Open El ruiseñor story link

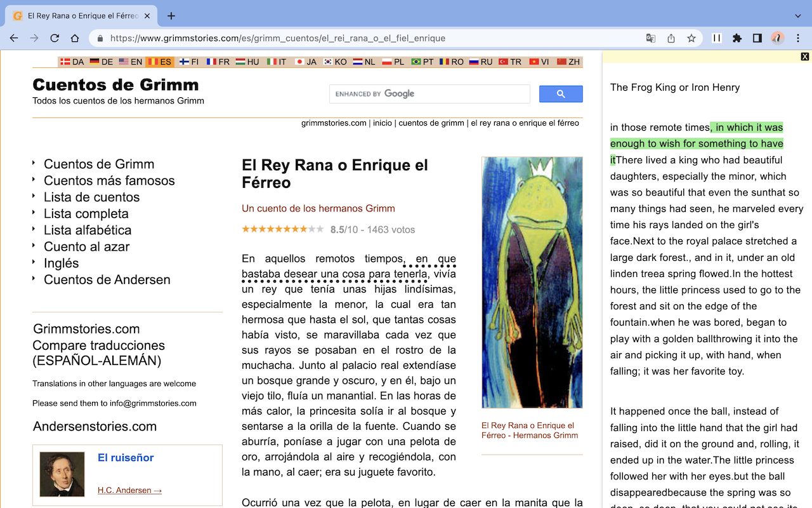click(126, 458)
